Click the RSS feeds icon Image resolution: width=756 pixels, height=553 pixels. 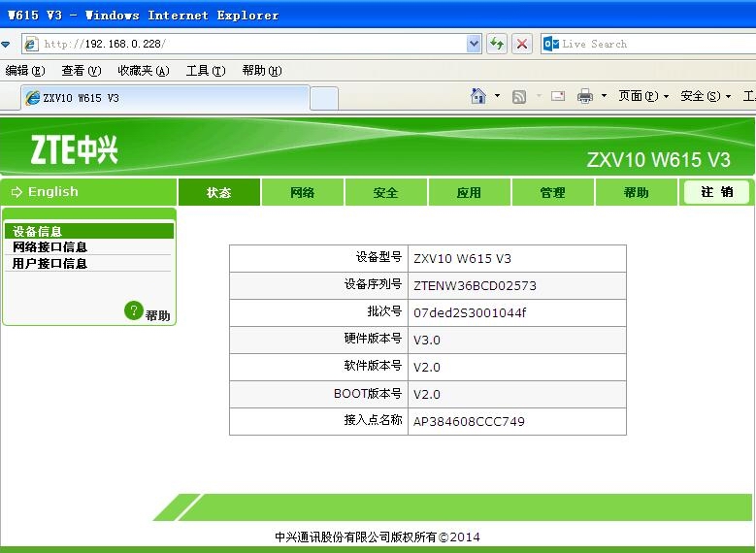[x=519, y=96]
